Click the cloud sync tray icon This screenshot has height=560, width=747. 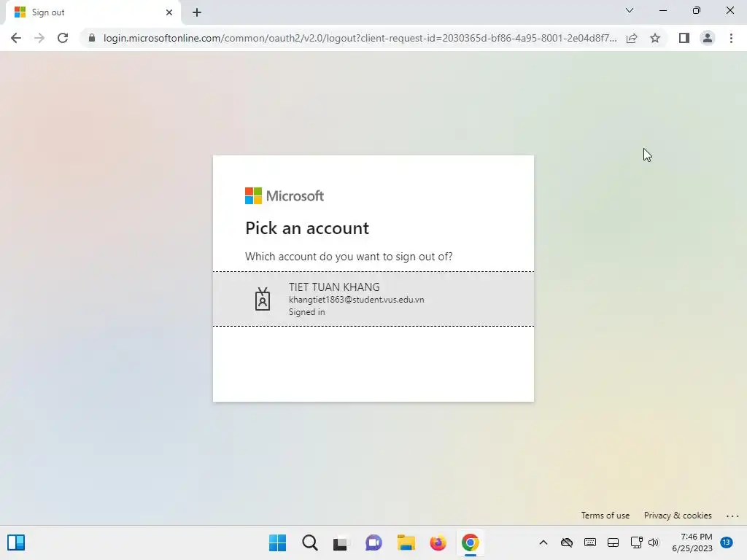(x=566, y=542)
